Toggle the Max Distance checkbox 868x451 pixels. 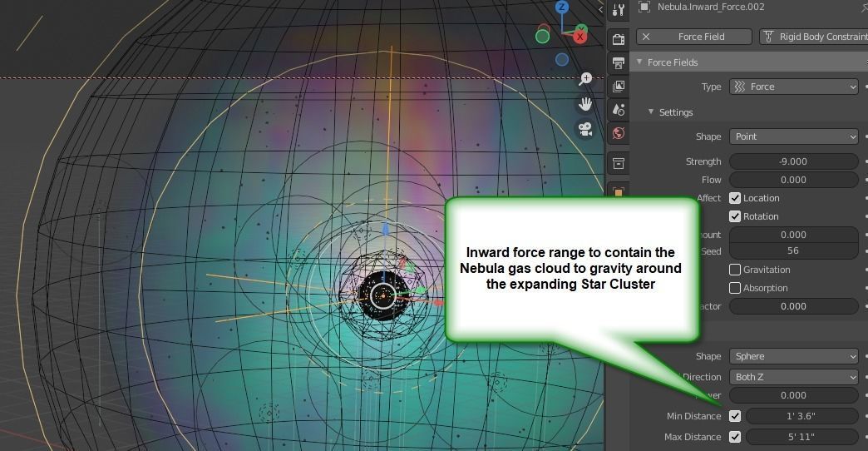[735, 437]
